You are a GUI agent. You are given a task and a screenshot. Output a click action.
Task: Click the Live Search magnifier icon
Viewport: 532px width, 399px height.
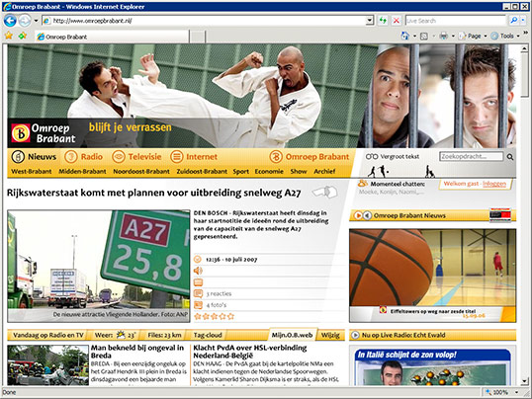(513, 21)
